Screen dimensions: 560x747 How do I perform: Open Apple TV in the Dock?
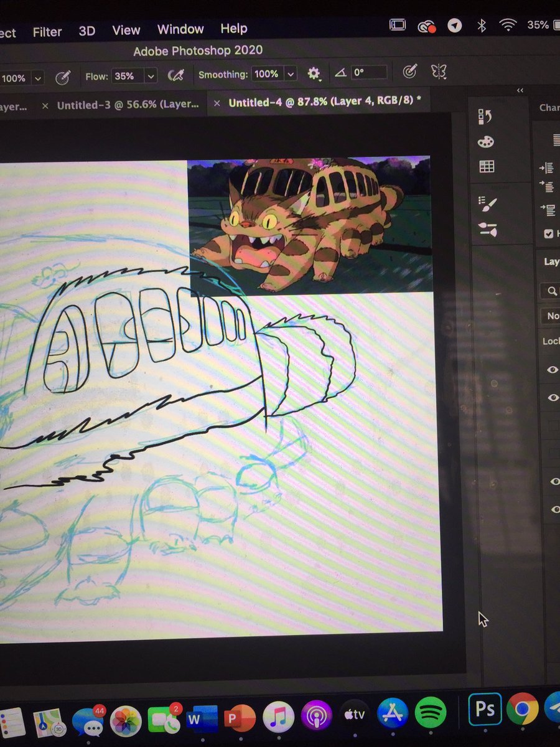(x=354, y=714)
